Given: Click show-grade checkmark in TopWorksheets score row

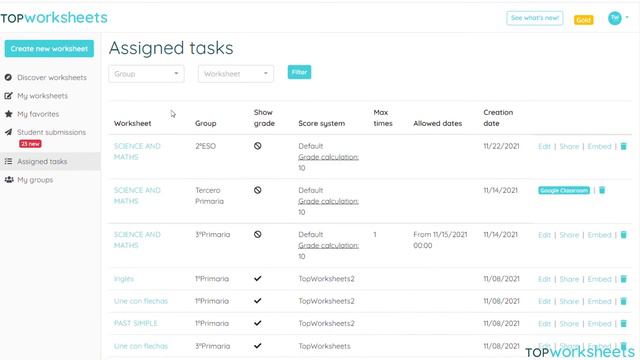Looking at the screenshot, I should 258,346.
